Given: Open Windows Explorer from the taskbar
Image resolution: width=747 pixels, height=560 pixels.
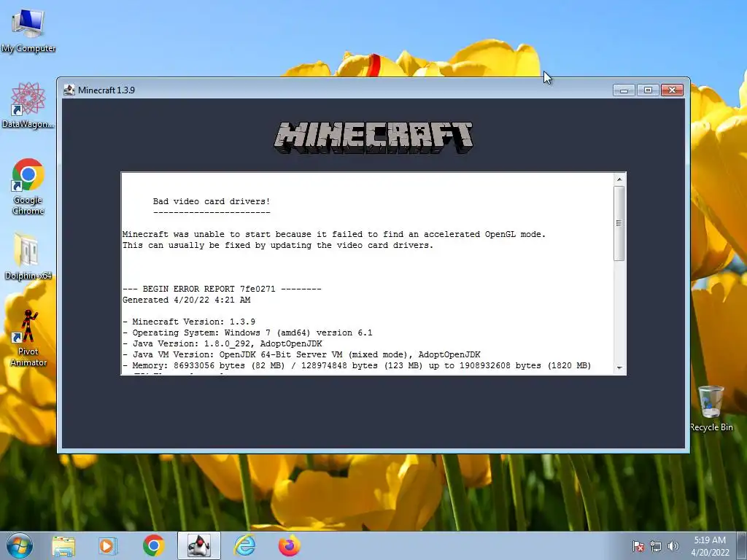Looking at the screenshot, I should point(64,545).
